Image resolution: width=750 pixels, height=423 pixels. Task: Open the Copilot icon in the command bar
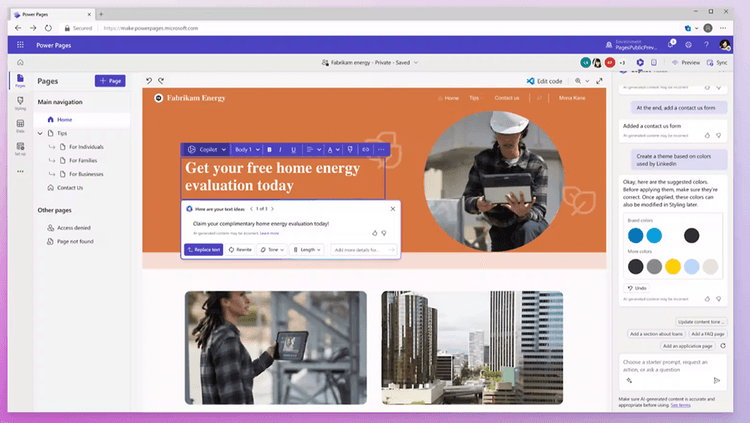pos(640,62)
